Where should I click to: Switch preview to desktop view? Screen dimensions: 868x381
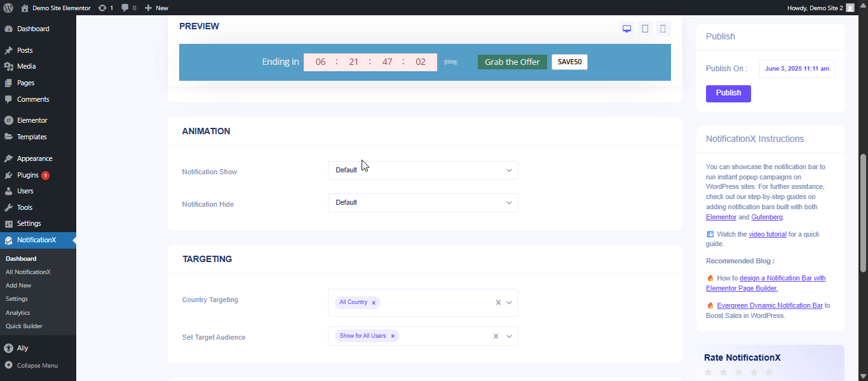coord(627,29)
